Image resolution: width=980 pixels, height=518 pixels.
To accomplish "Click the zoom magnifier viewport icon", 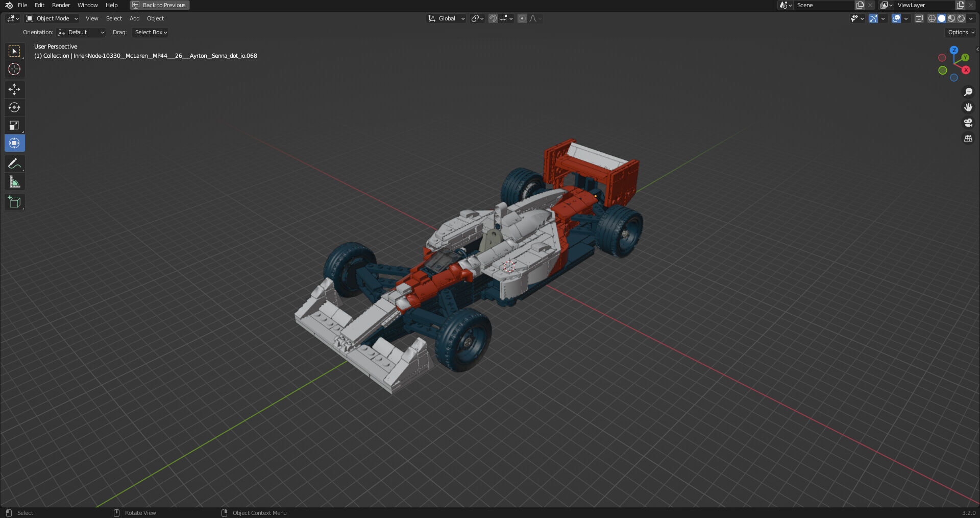I will coord(968,92).
